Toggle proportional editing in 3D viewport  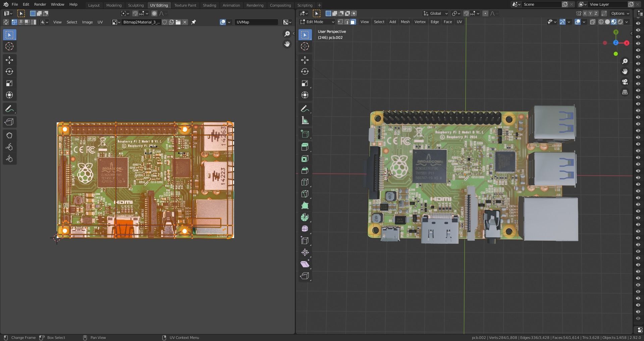(485, 13)
